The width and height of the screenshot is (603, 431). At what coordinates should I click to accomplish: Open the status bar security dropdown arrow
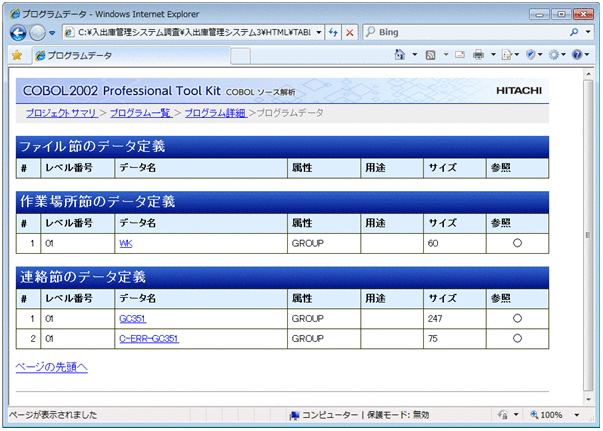pyautogui.click(x=516, y=415)
